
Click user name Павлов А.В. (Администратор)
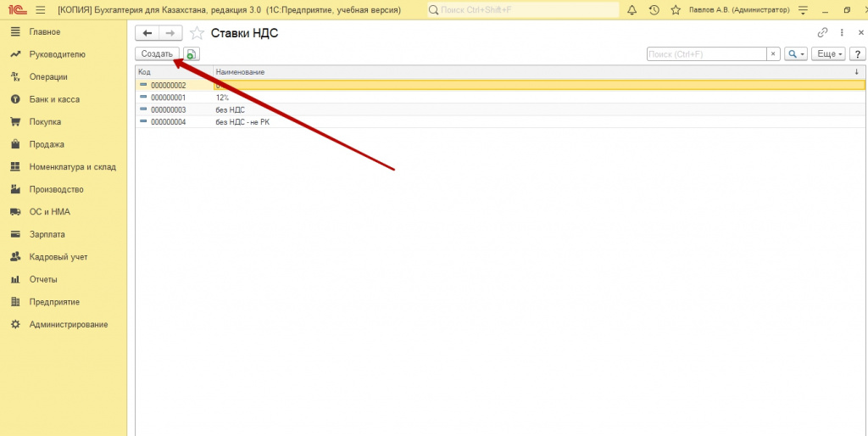pyautogui.click(x=738, y=10)
